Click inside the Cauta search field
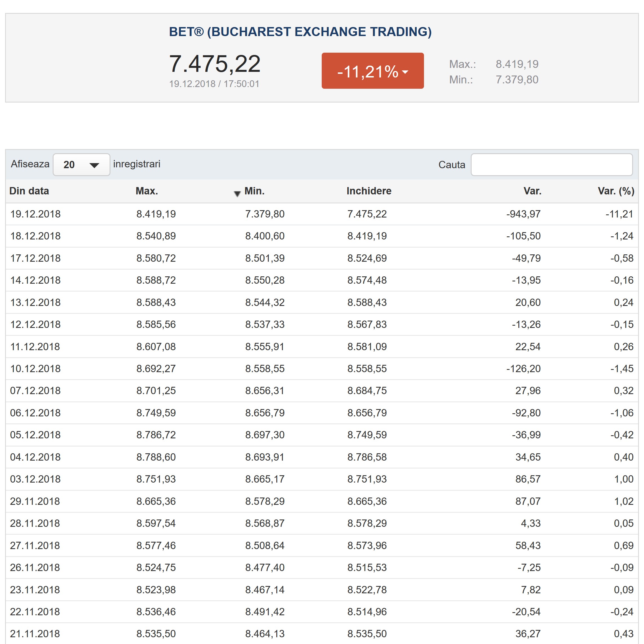The image size is (644, 644). 552,164
